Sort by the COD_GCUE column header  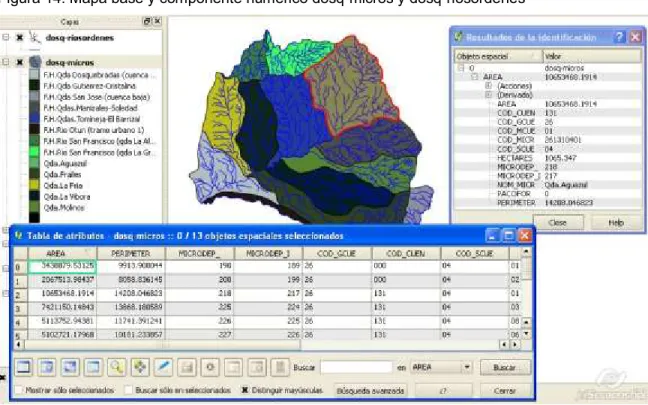click(337, 253)
